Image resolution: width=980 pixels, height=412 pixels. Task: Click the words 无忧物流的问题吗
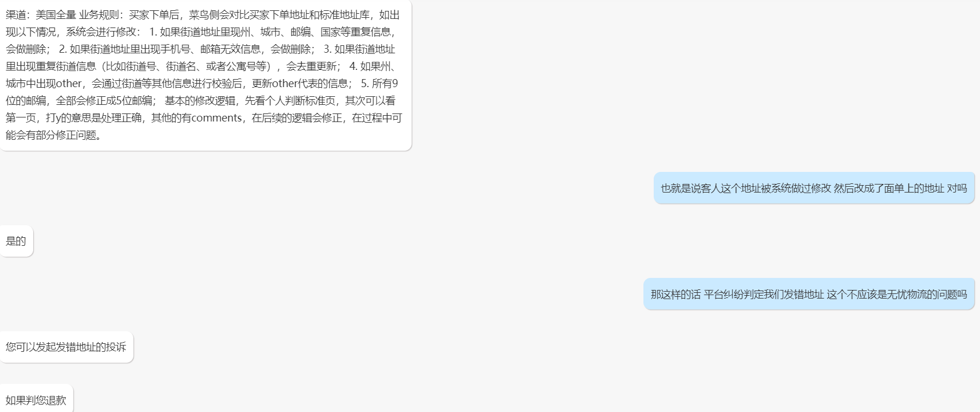coord(926,295)
